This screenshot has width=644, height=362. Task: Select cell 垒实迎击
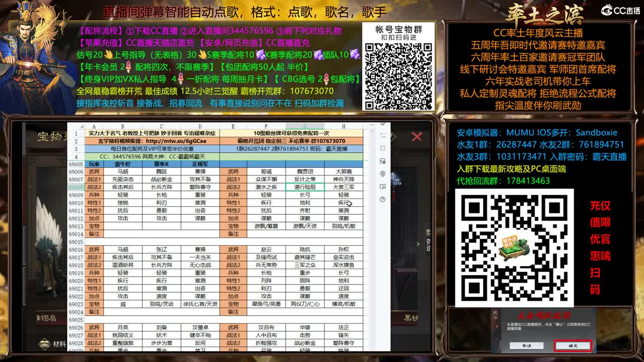click(344, 257)
